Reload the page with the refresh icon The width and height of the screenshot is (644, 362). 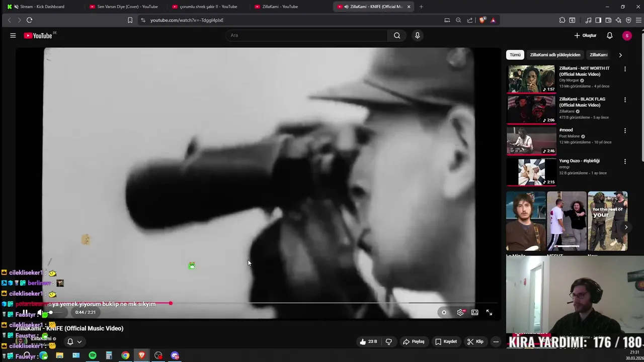click(x=29, y=20)
